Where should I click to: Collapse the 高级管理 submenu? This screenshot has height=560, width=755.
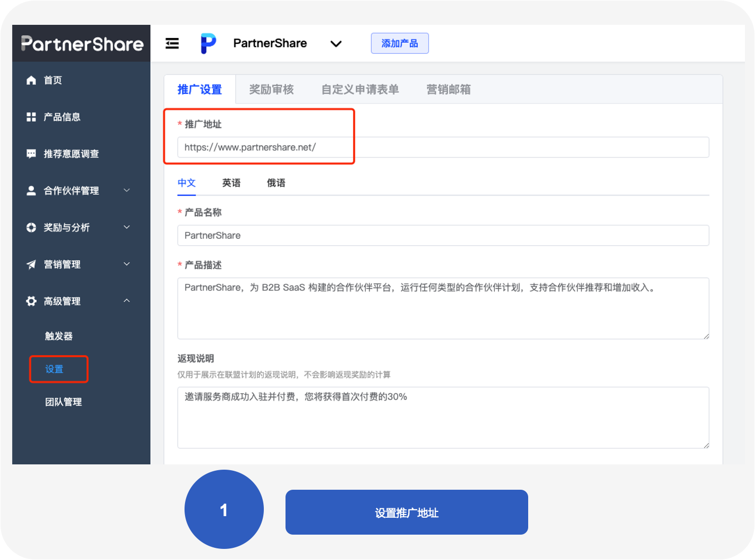click(x=126, y=300)
